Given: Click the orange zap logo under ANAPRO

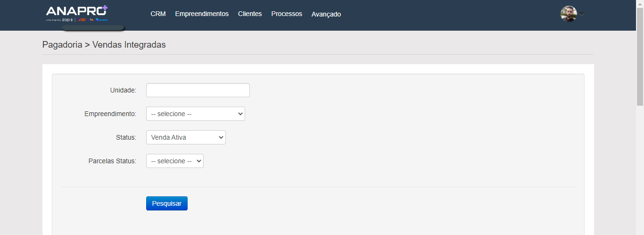Looking at the screenshot, I should pyautogui.click(x=82, y=20).
